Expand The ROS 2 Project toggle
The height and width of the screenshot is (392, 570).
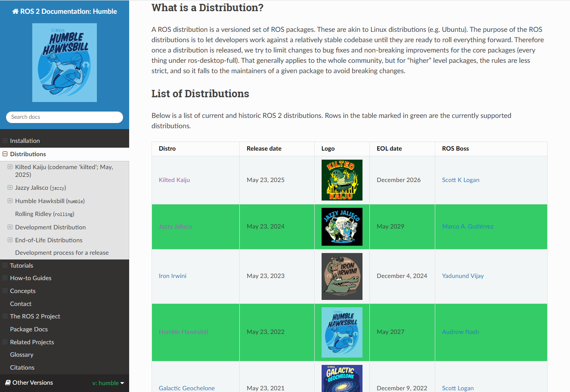(x=5, y=316)
